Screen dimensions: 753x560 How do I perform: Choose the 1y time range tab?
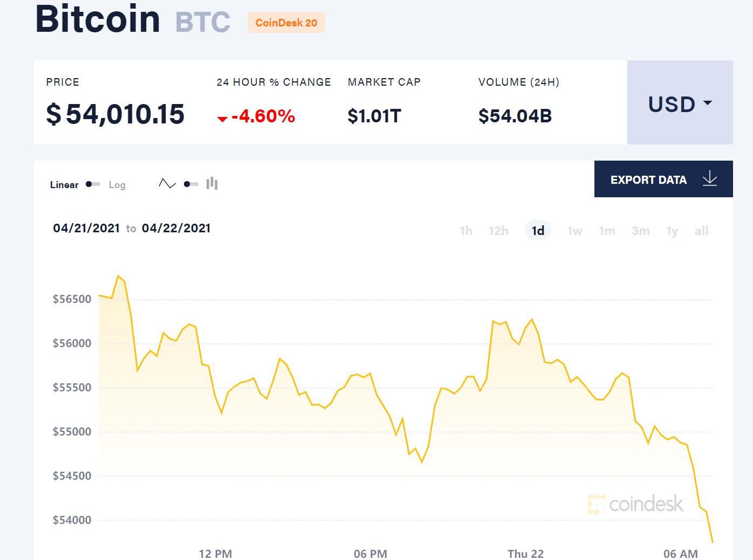point(672,231)
